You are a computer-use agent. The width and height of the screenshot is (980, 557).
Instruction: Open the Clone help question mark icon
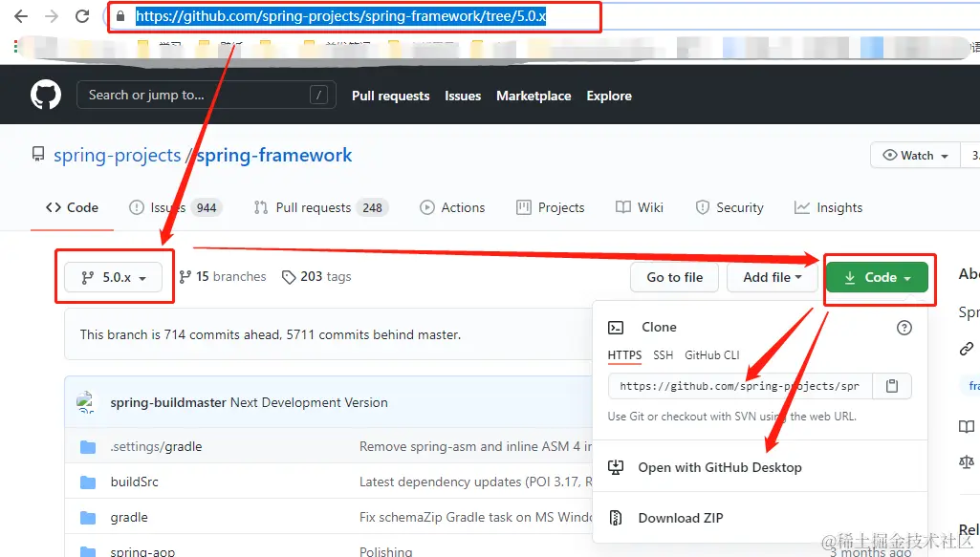click(x=904, y=327)
